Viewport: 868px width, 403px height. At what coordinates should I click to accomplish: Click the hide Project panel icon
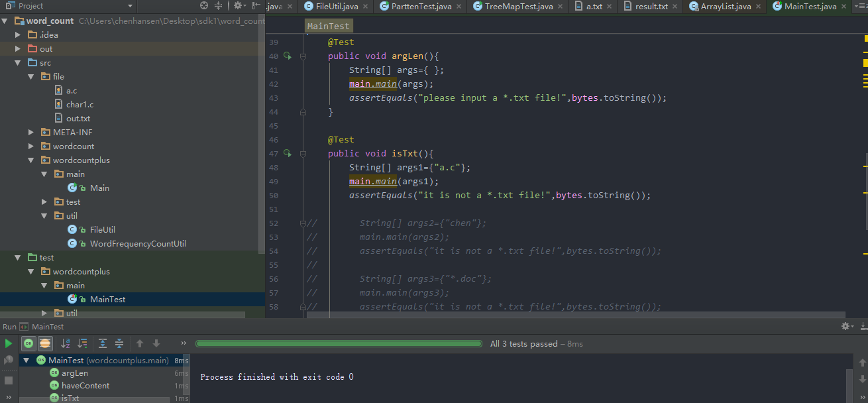[256, 6]
